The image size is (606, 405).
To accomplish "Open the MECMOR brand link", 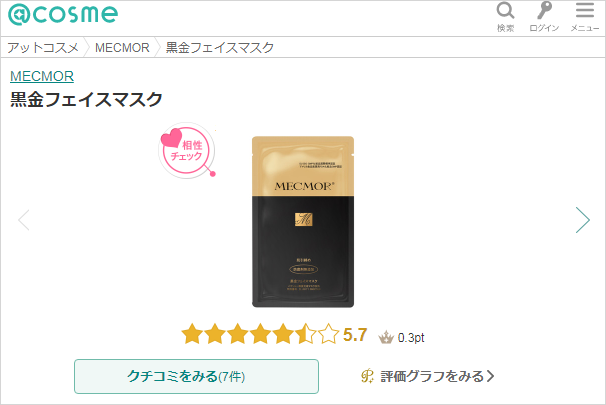I will 42,76.
